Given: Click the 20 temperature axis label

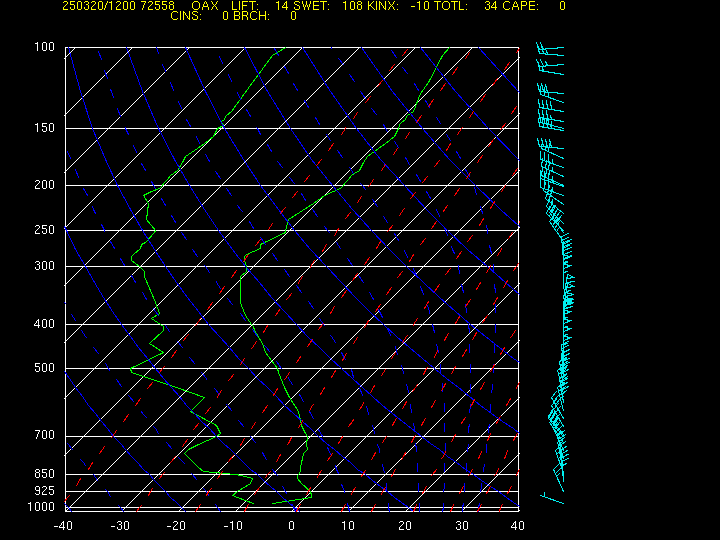Looking at the screenshot, I should pyautogui.click(x=405, y=526).
